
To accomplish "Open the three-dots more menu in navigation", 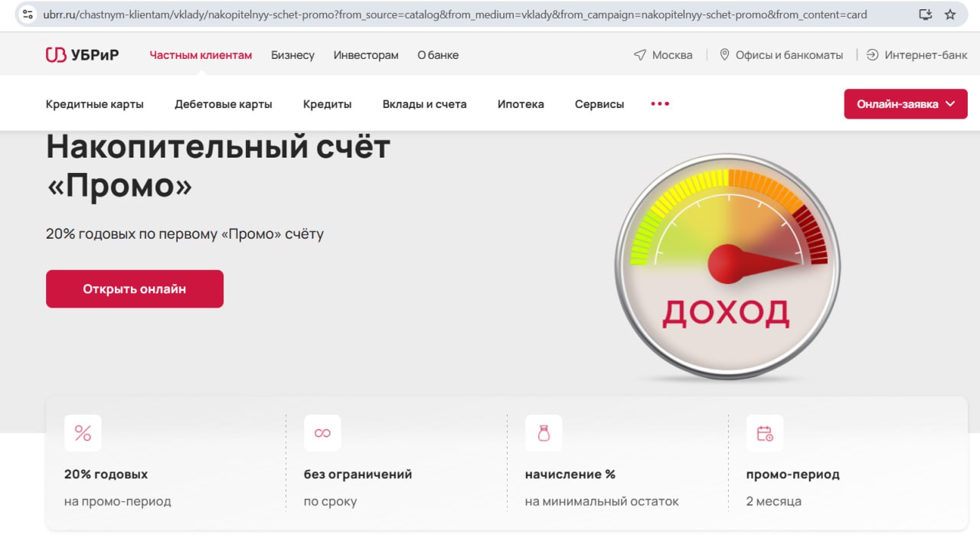I will (x=660, y=104).
